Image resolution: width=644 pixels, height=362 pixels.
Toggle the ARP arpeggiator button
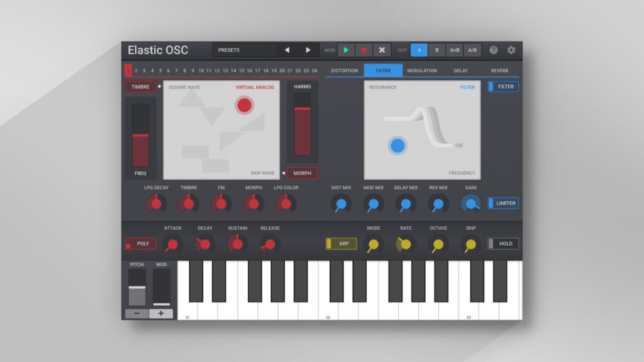341,244
